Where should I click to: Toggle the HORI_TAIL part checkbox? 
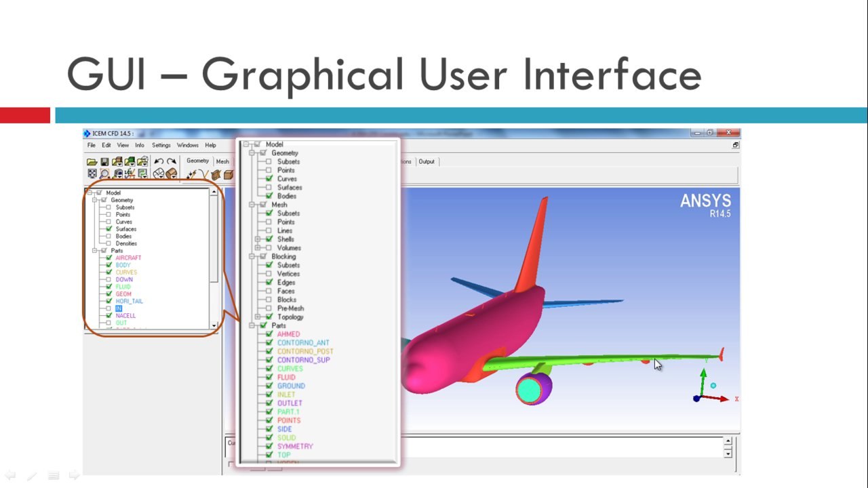108,301
